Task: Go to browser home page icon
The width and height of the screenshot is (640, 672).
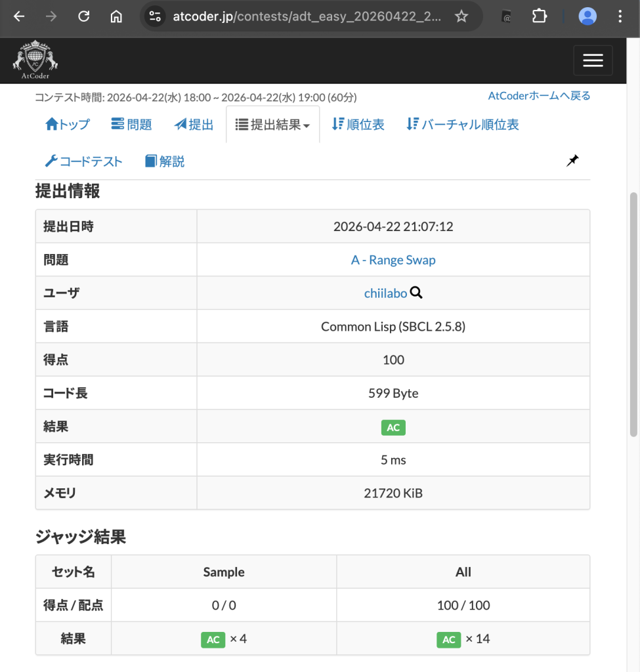Action: 116,16
